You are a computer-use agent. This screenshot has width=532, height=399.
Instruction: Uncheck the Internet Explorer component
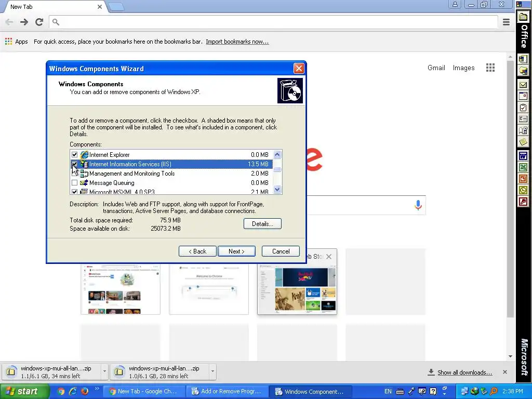point(74,155)
